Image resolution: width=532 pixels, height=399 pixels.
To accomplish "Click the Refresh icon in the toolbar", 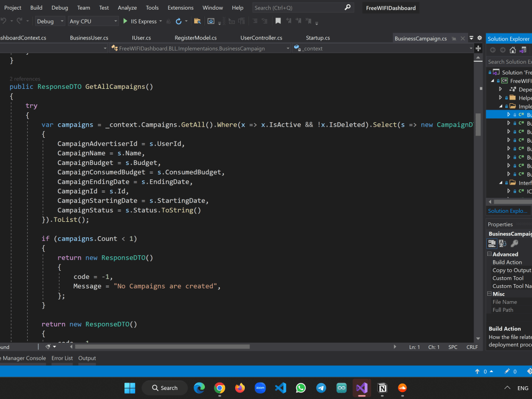I will tap(179, 22).
